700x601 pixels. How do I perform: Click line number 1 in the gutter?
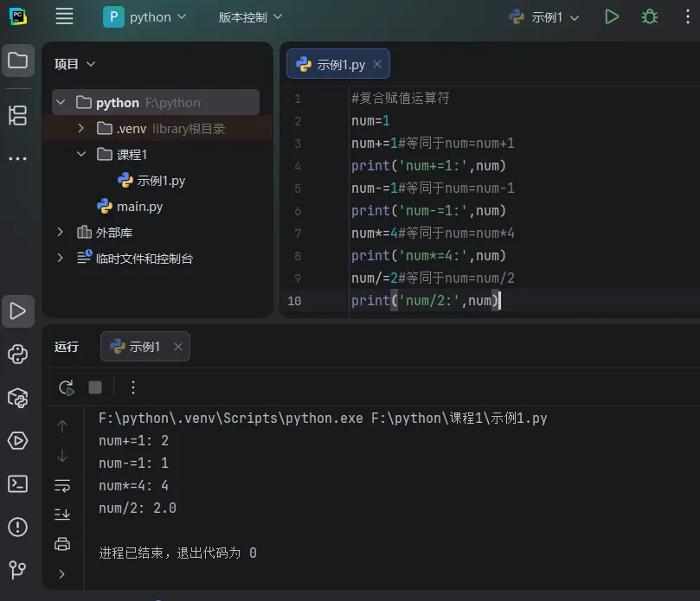(x=298, y=99)
